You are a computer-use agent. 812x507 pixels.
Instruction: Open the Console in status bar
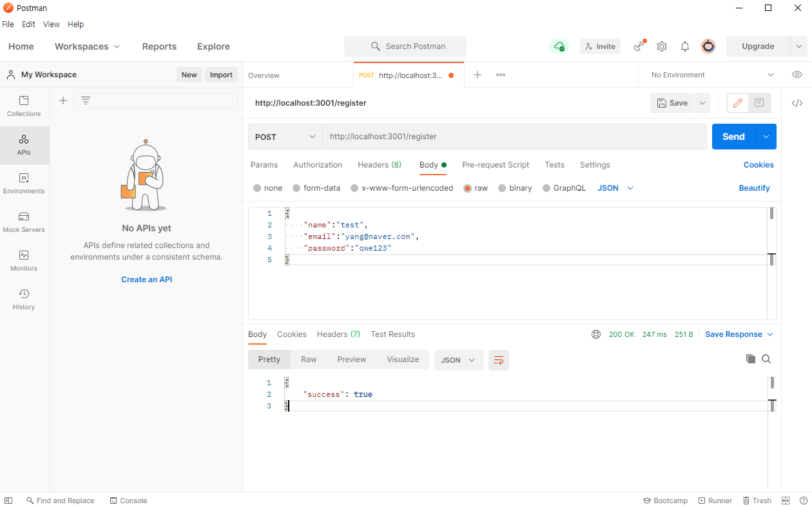[x=128, y=501]
